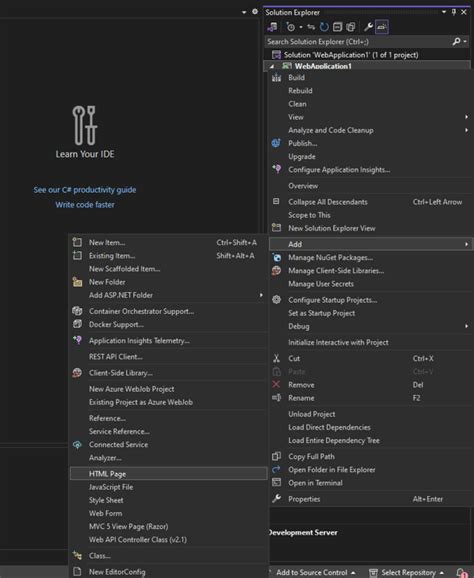
Task: Open the See our C# productivity guide link
Action: pyautogui.click(x=85, y=190)
